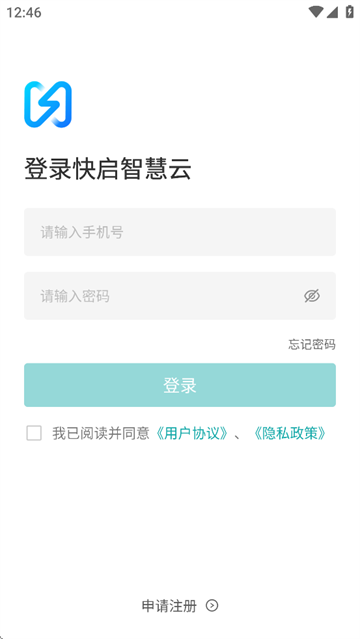The width and height of the screenshot is (360, 639).
Task: Open the 《隐私政策》 link
Action: [289, 433]
